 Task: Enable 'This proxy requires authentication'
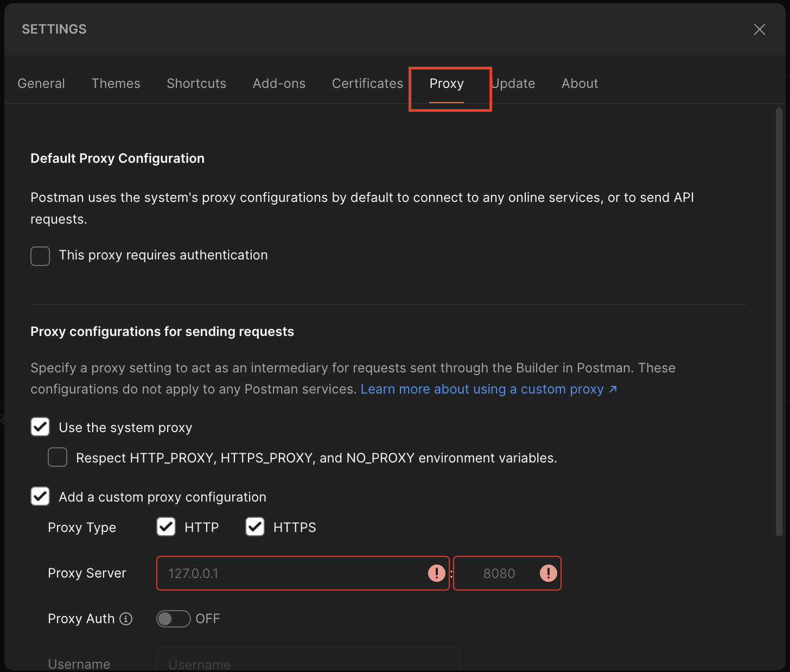coord(40,256)
